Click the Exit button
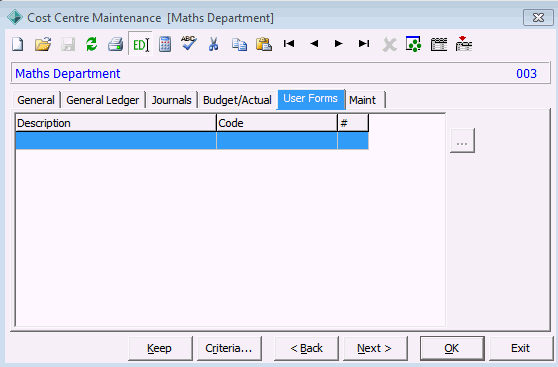The image size is (558, 367). pyautogui.click(x=521, y=348)
